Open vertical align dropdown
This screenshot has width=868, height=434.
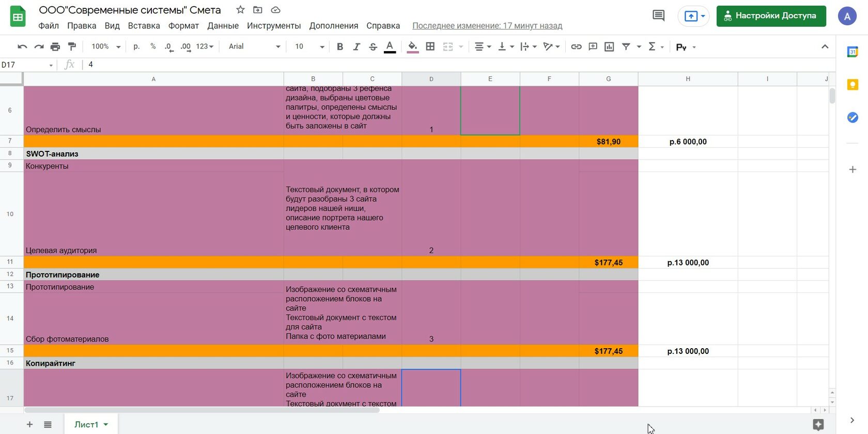[x=505, y=47]
